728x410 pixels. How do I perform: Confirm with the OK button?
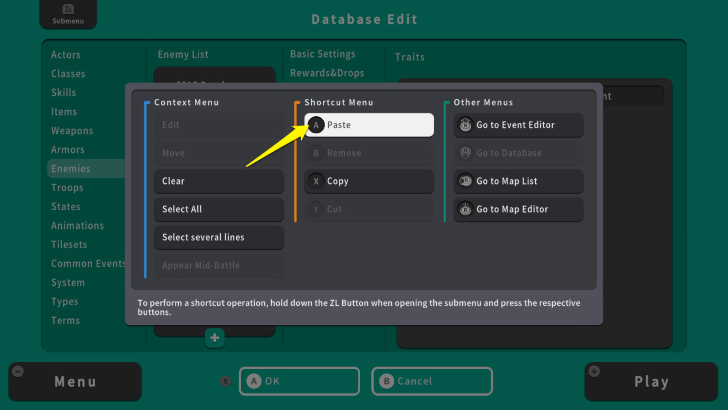[x=299, y=381]
